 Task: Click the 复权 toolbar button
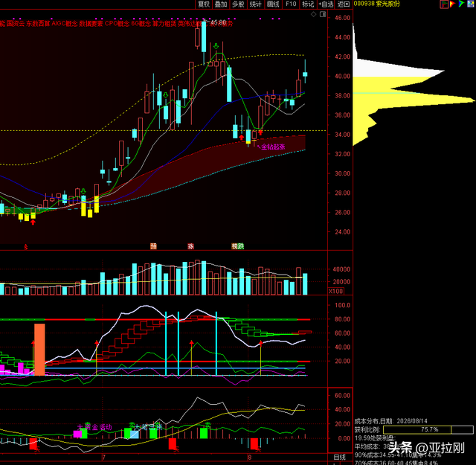[204, 4]
